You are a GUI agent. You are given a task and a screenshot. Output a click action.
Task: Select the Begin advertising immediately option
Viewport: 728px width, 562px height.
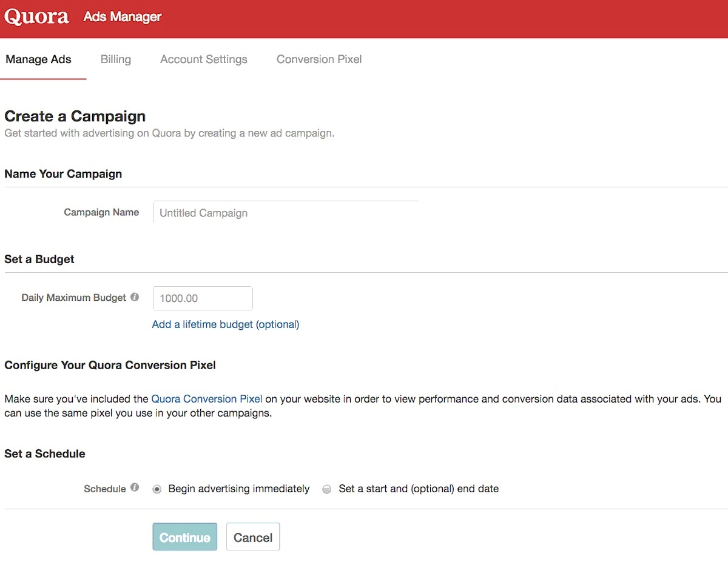(157, 489)
